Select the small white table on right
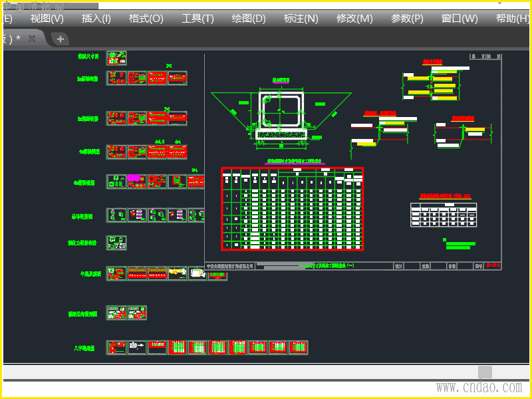This screenshot has height=399, width=532. point(444,213)
